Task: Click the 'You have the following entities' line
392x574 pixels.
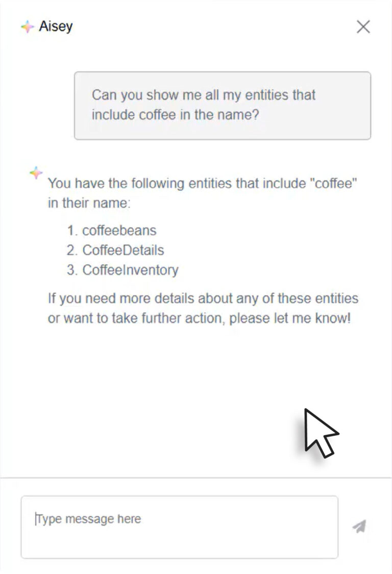Action: coord(203,183)
